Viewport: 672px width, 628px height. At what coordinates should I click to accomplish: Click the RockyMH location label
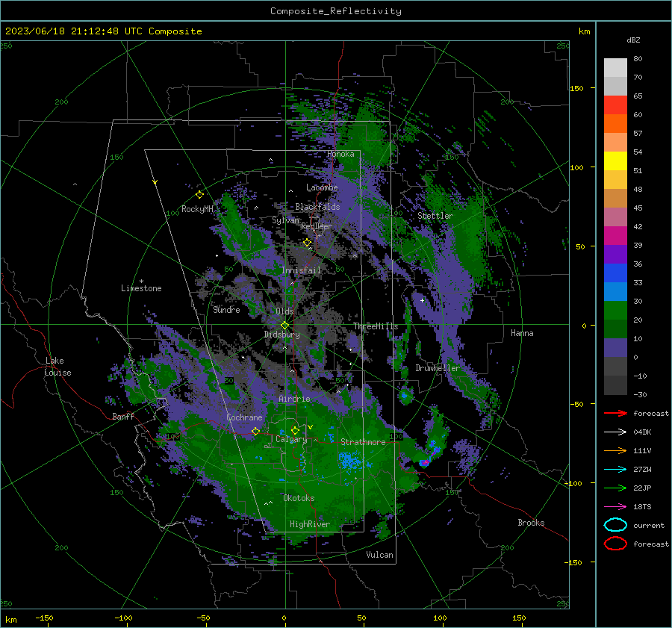coord(197,209)
